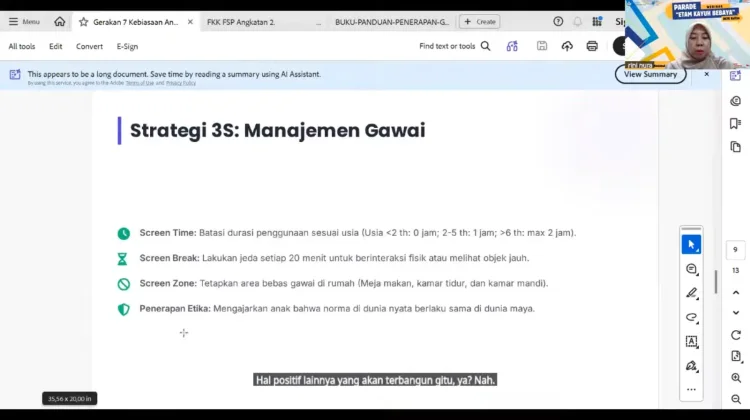The width and height of the screenshot is (750, 420).
Task: Open the Terms of Use link
Action: pos(140,83)
